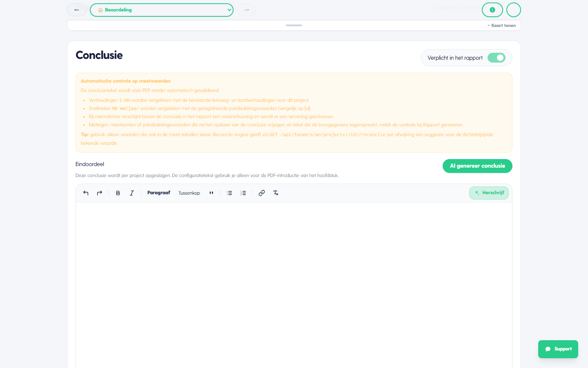The image size is (588, 368).
Task: Apply blockquote formatting
Action: 211,193
